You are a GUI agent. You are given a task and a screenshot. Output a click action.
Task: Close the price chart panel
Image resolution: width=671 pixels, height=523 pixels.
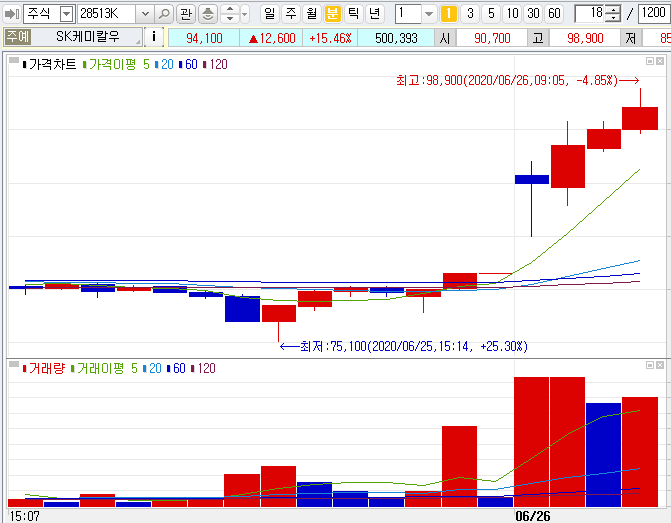(x=660, y=61)
